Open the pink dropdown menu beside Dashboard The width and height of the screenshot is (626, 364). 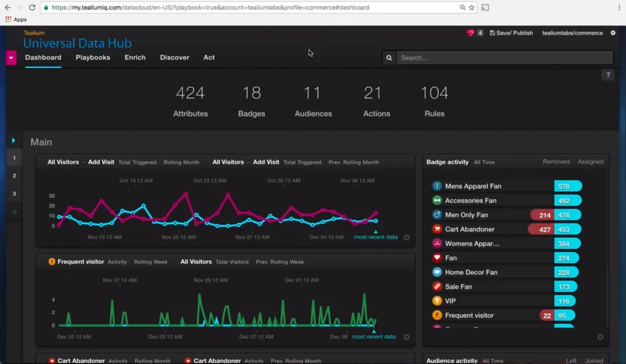click(11, 58)
